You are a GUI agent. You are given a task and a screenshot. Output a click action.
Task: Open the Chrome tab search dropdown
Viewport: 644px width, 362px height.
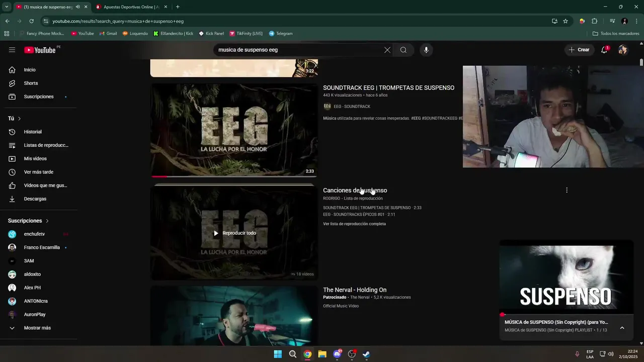pos(6,7)
